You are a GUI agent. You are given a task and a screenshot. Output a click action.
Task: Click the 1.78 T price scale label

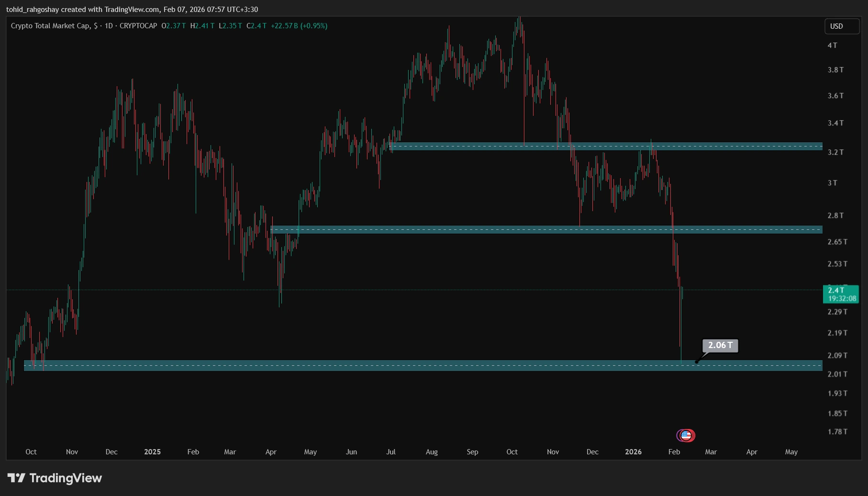coord(837,432)
